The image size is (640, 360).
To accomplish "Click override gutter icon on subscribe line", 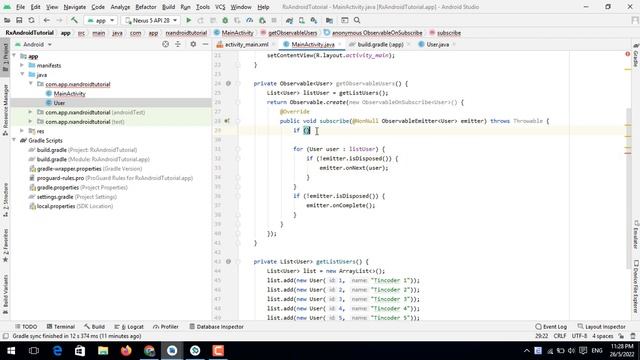I will (x=227, y=121).
